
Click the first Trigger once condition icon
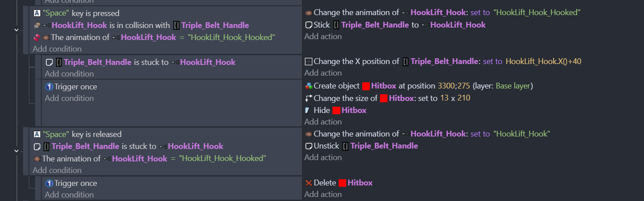(x=49, y=87)
